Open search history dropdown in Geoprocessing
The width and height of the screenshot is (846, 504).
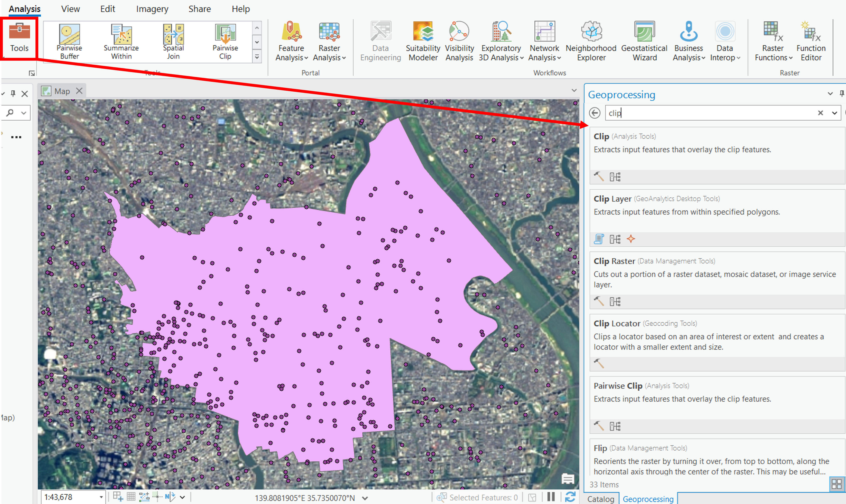coord(834,113)
